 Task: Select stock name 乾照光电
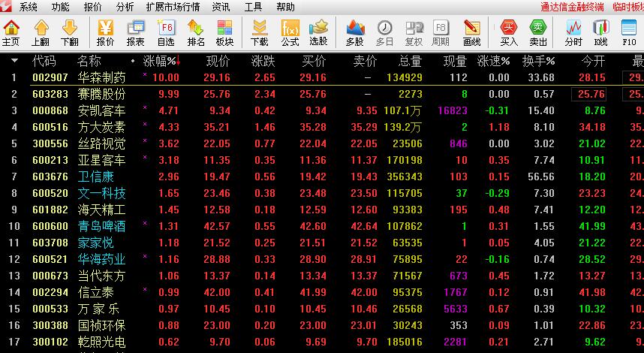[x=101, y=342]
